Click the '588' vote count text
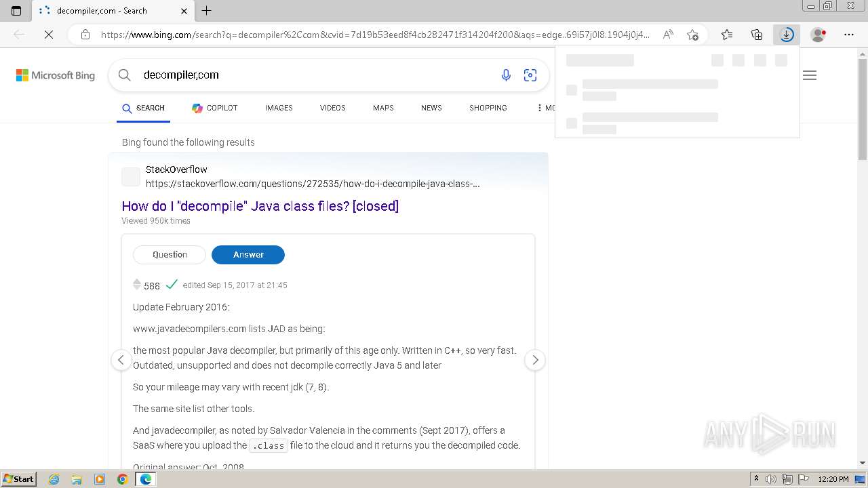Image resolution: width=868 pixels, height=488 pixels. (x=152, y=286)
